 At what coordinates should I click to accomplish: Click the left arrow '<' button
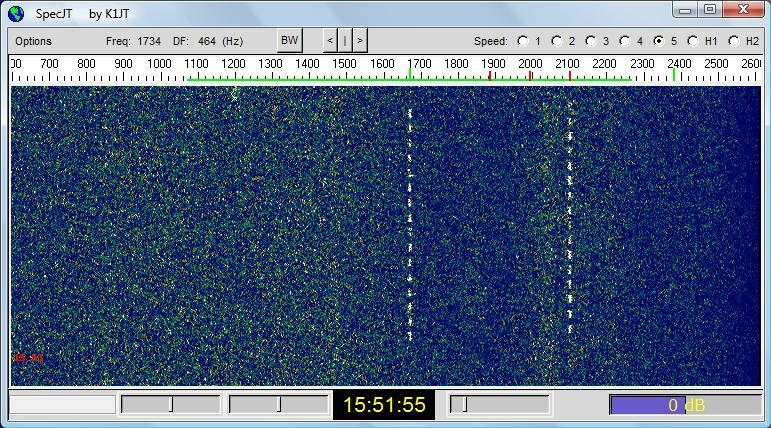point(330,41)
